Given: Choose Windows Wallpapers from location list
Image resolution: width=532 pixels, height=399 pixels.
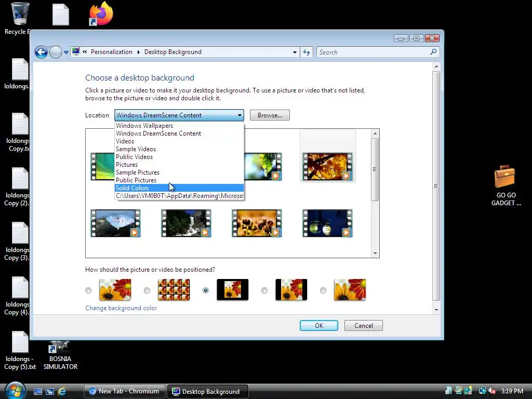Looking at the screenshot, I should 179,126.
